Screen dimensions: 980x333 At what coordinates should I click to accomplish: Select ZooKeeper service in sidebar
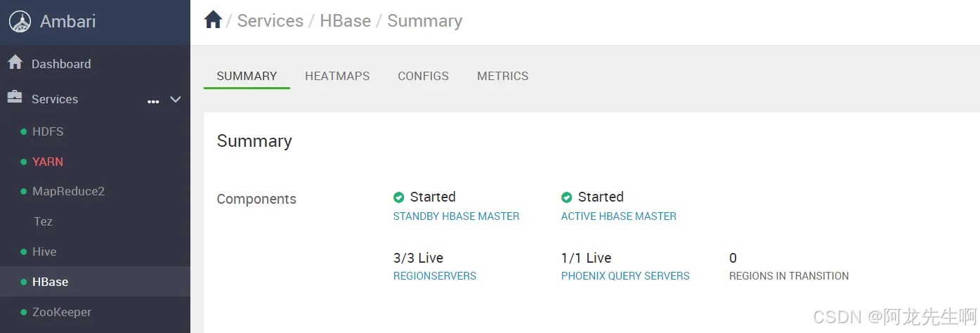62,312
